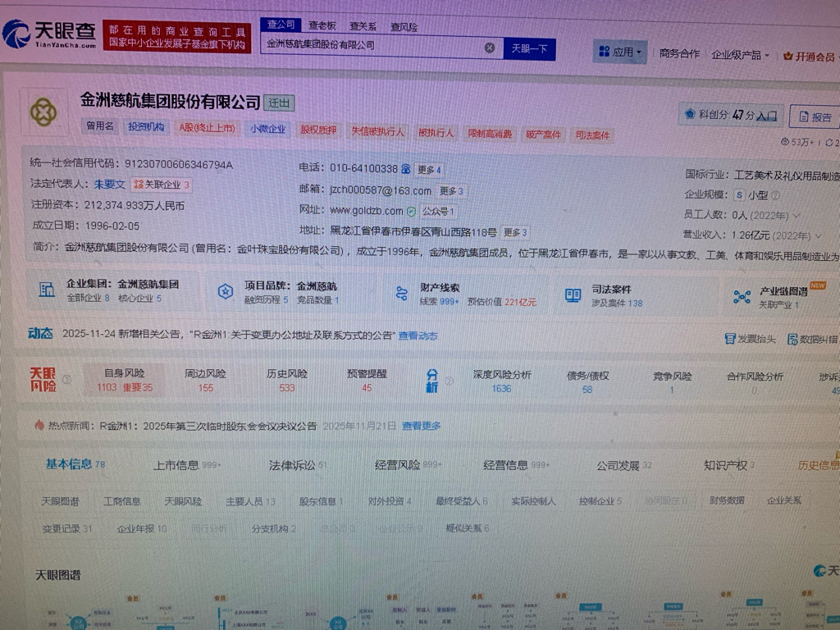
Task: Jump to 变更记录 31 sub-section
Action: pos(67,529)
